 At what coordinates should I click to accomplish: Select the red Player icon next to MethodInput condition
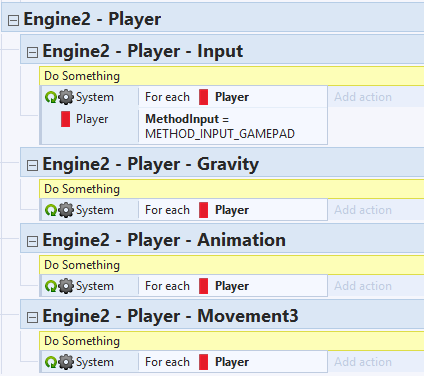(65, 119)
